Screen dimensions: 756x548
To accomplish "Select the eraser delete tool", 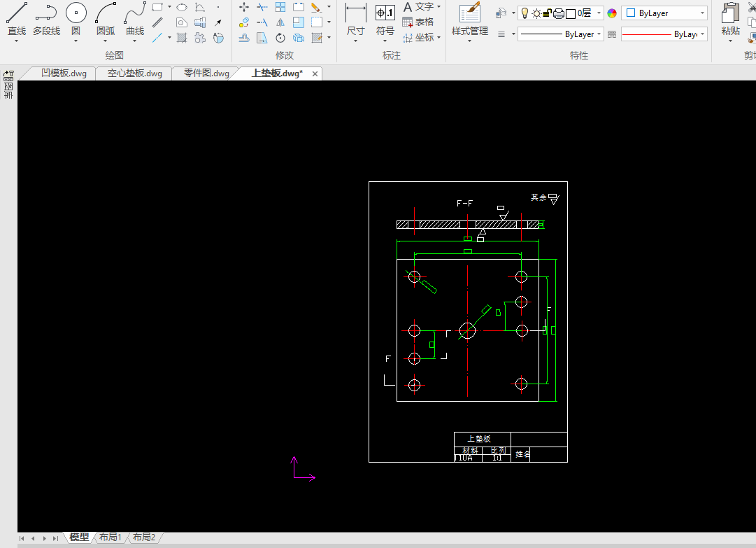I will [316, 7].
